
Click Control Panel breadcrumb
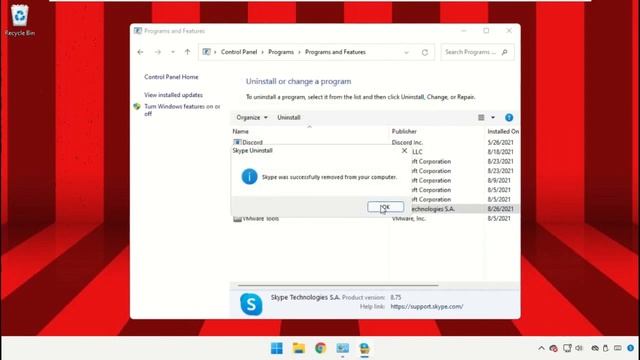[239, 52]
